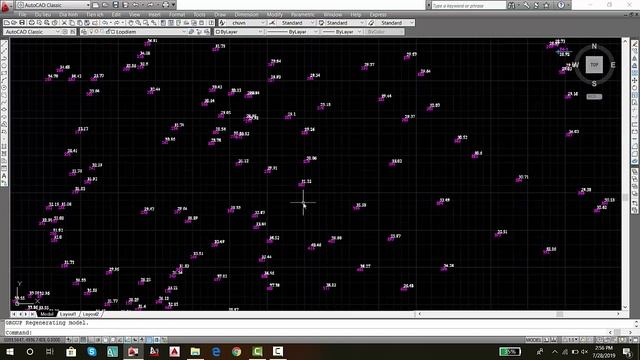This screenshot has height=360, width=640.
Task: Open the multileader style Standard dropdown
Action: pos(394,23)
